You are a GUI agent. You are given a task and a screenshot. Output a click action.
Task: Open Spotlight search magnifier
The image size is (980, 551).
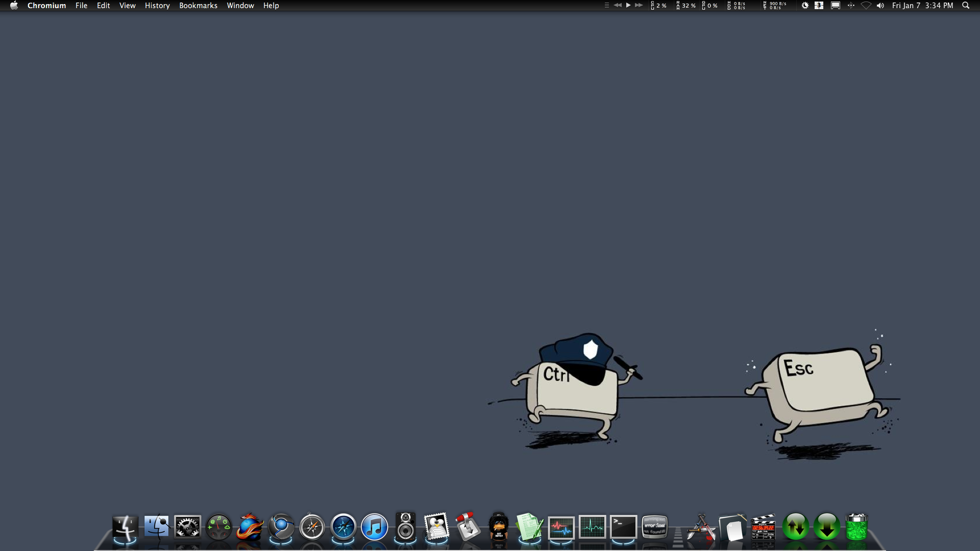click(x=966, y=6)
